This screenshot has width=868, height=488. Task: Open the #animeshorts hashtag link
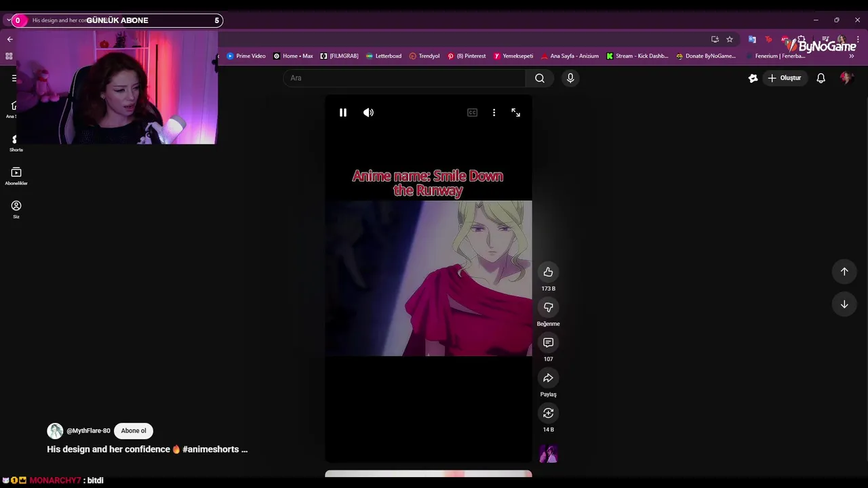tap(210, 449)
